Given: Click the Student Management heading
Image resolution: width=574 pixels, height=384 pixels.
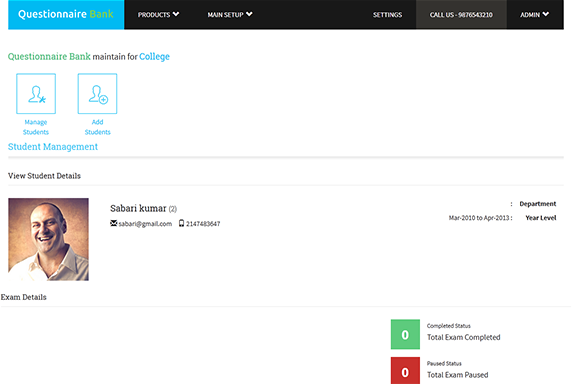Looking at the screenshot, I should click(x=53, y=147).
